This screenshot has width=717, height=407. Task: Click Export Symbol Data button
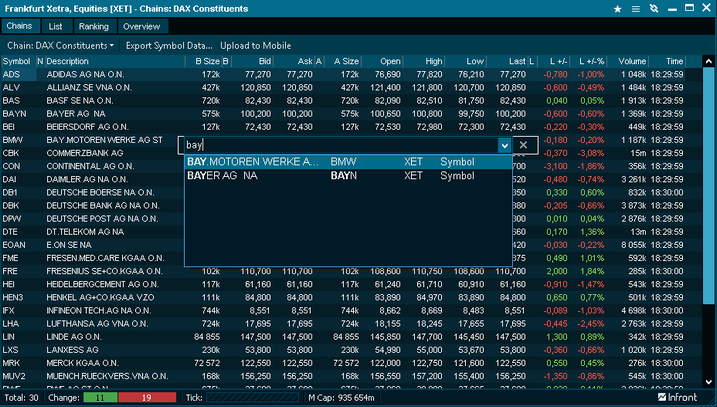point(169,45)
